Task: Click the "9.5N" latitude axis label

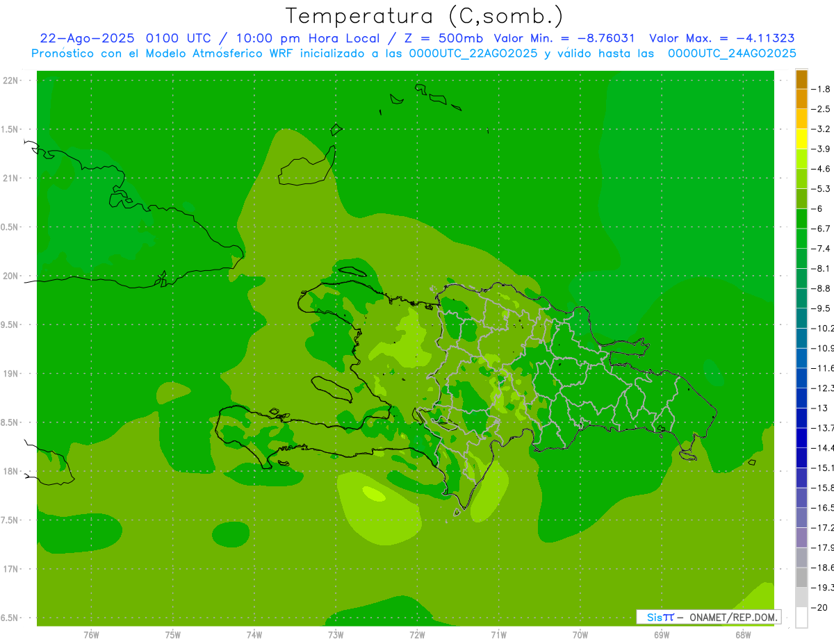Action: point(10,325)
